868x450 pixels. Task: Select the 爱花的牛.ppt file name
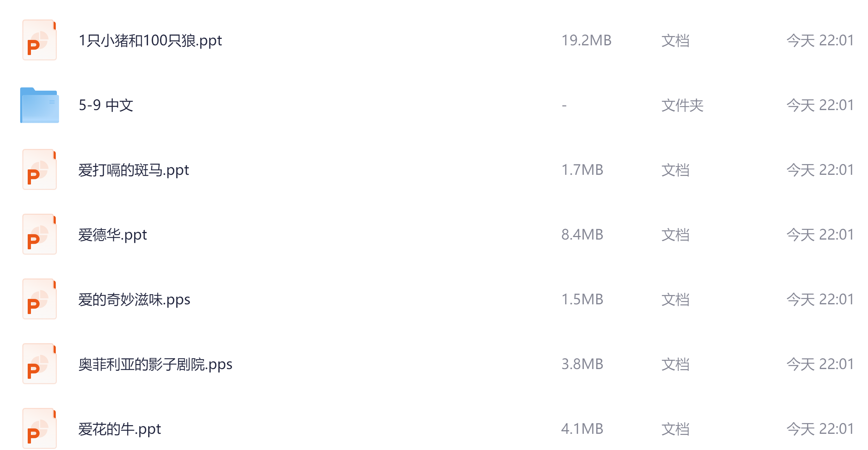pyautogui.click(x=119, y=429)
